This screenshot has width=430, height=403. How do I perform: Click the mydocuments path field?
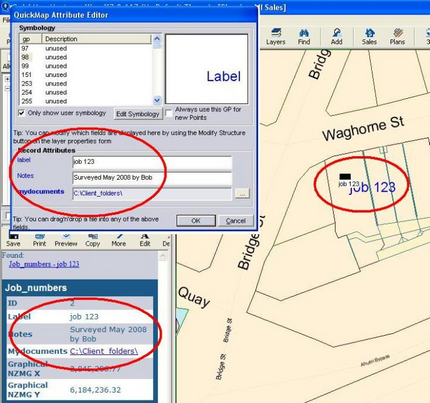tap(152, 194)
